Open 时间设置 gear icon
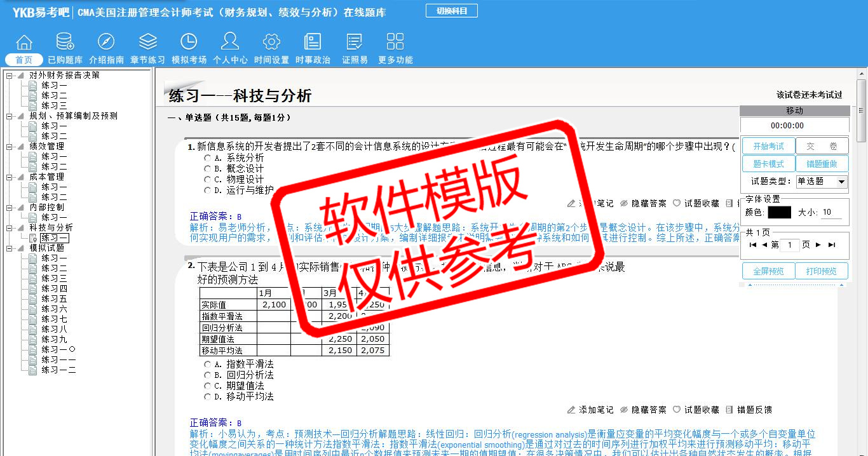Screen dimensions: 868x456 [271, 43]
